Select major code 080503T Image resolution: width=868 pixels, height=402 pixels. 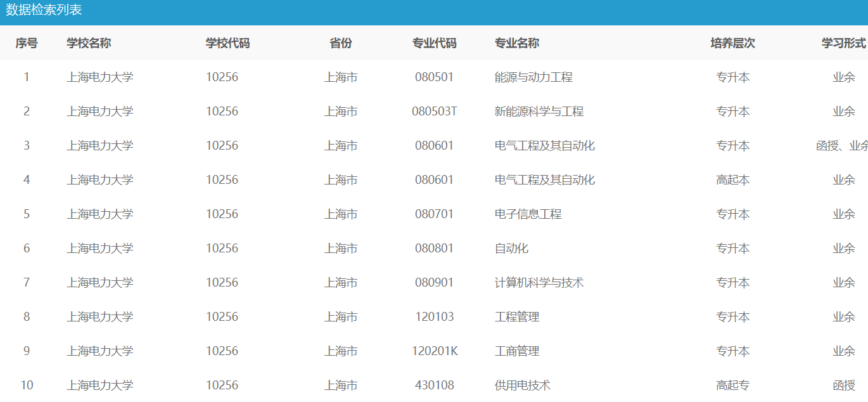point(435,112)
